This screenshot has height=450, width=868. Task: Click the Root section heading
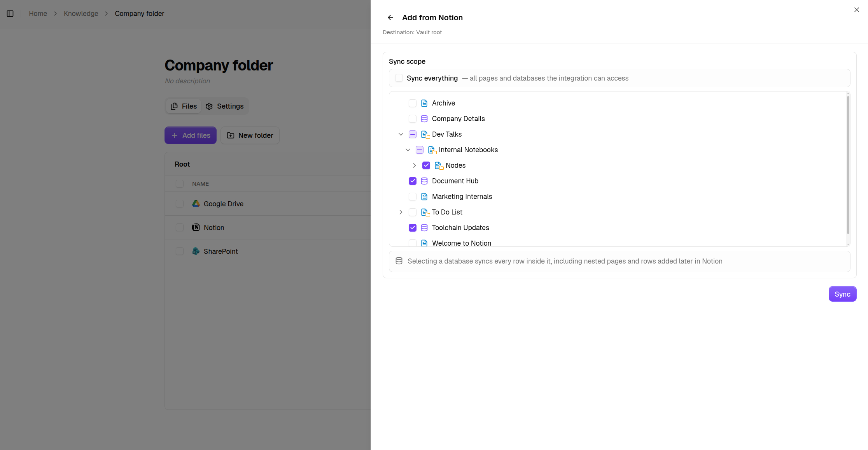tap(182, 164)
